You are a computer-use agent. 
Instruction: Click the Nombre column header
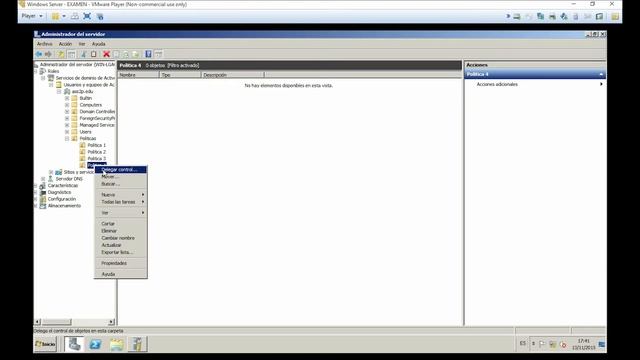pyautogui.click(x=138, y=75)
